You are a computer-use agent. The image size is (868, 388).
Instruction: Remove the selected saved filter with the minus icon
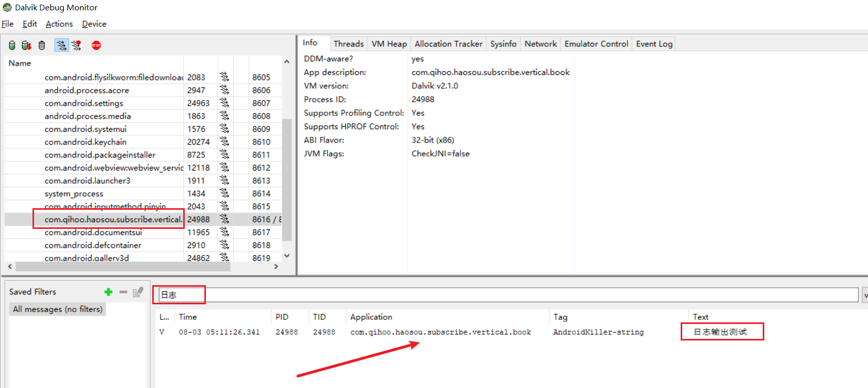[x=123, y=292]
